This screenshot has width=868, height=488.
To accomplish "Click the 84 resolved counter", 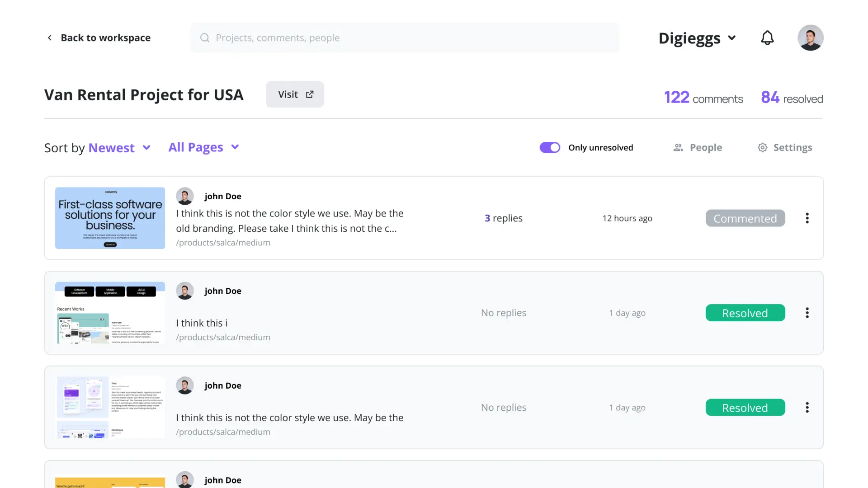I will point(792,98).
